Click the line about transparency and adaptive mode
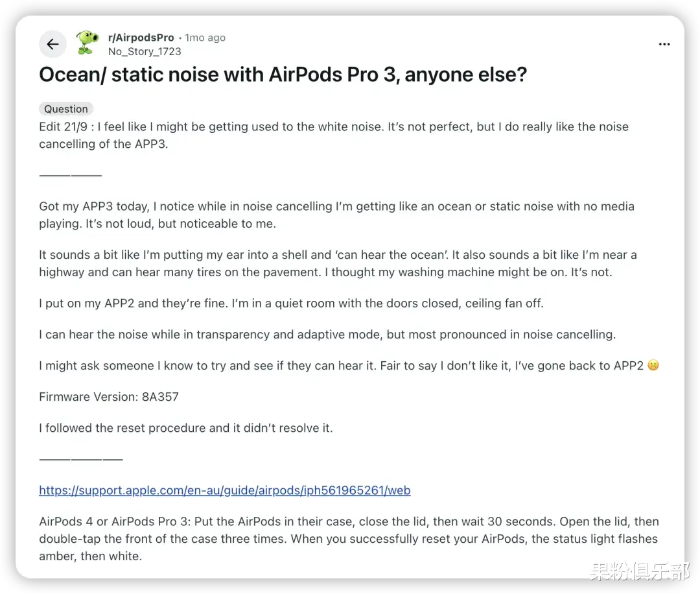This screenshot has width=700, height=594. pos(327,335)
